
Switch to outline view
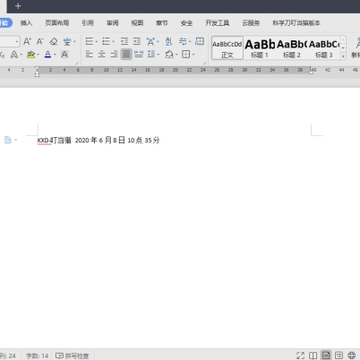click(x=339, y=355)
